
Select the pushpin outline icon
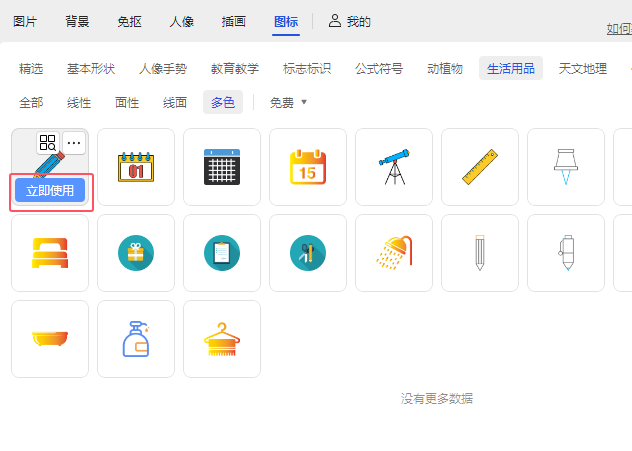pyautogui.click(x=565, y=167)
